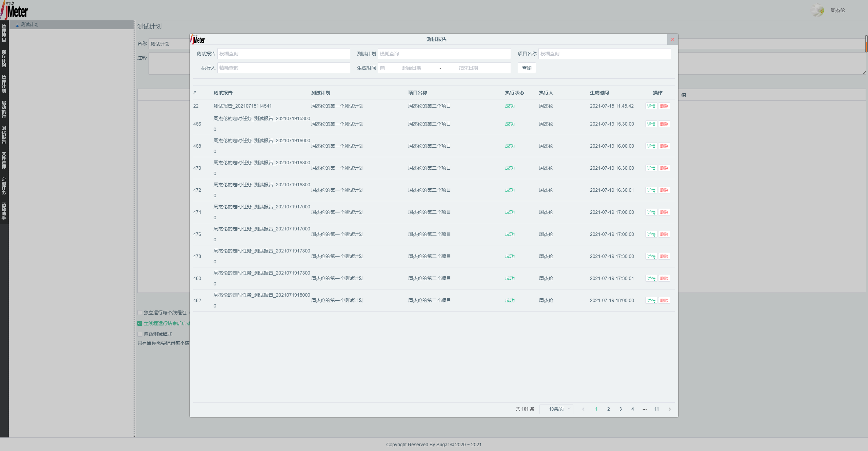Open 测试报告 from the sidebar menu
868x451 pixels.
(4, 135)
